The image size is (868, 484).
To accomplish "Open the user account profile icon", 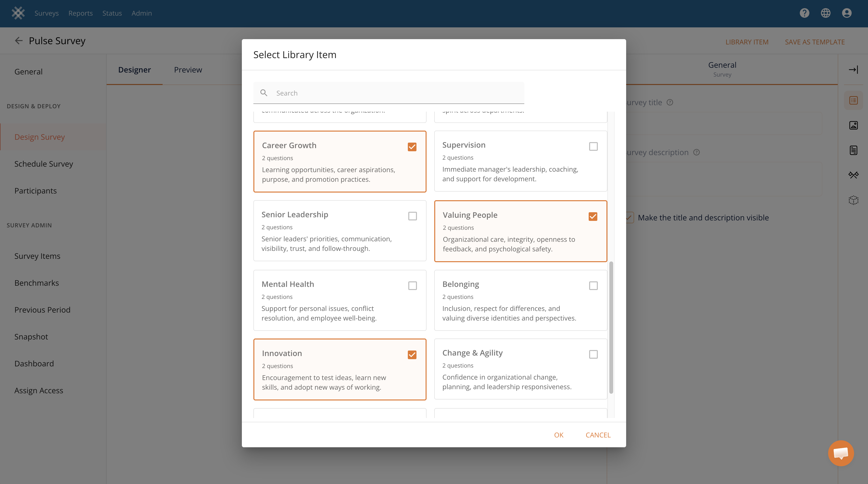I will point(846,13).
